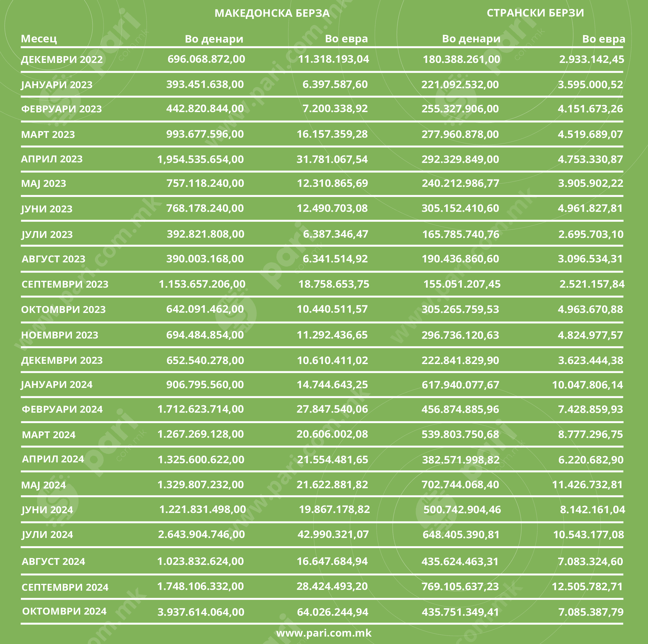Viewport: 648px width, 644px height.
Task: Select the ДЕКЕМВРИ 2022 row label
Action: click(x=62, y=59)
